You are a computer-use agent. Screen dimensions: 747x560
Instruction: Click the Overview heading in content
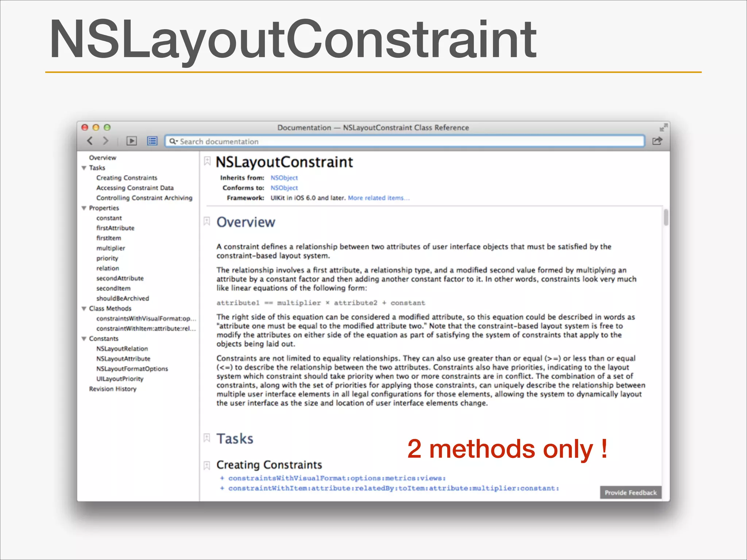point(246,222)
